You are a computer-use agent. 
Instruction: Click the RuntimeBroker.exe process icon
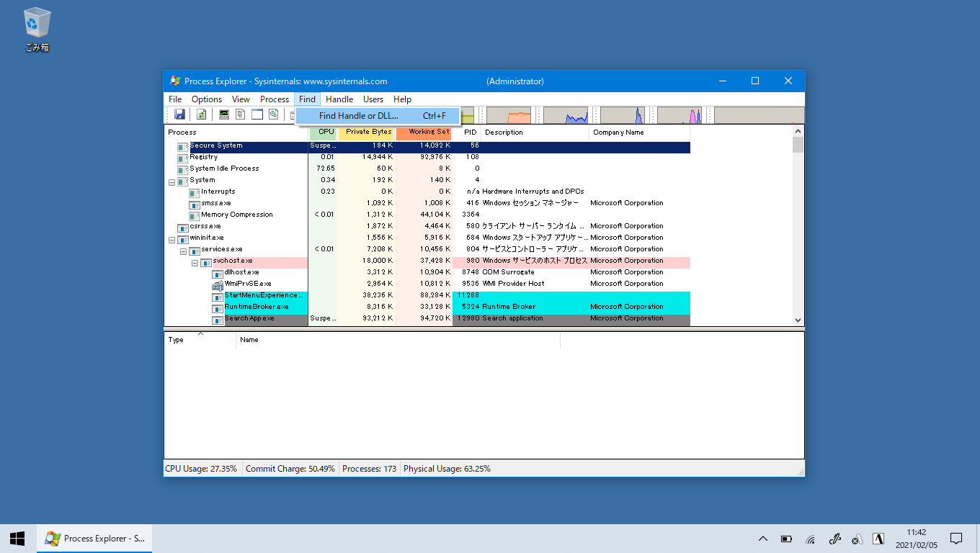(x=218, y=307)
